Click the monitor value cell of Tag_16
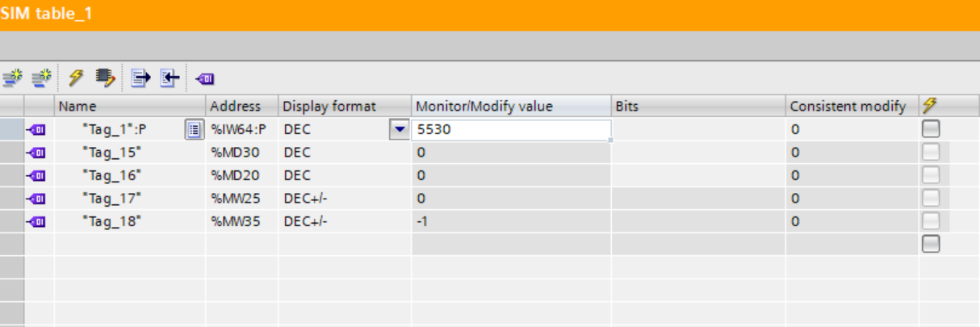The width and height of the screenshot is (980, 327). (511, 174)
